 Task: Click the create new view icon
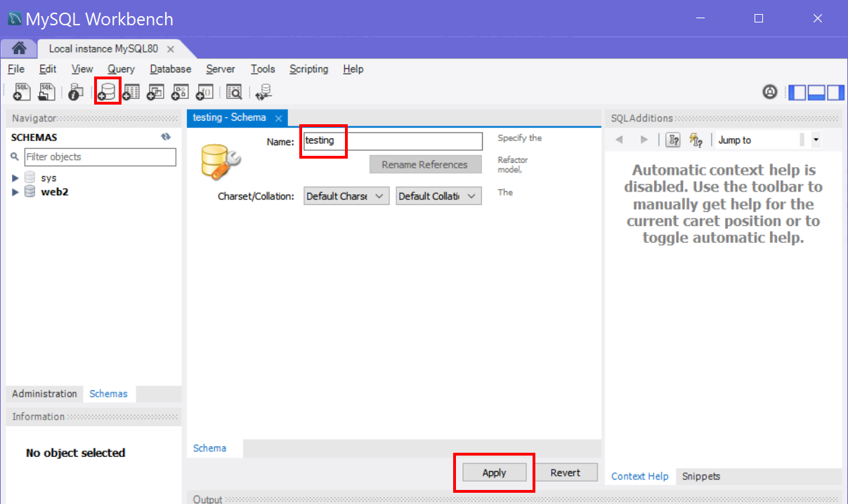155,92
